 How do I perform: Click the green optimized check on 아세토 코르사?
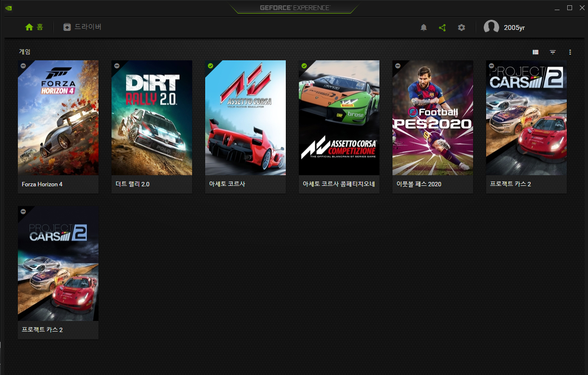pos(210,66)
